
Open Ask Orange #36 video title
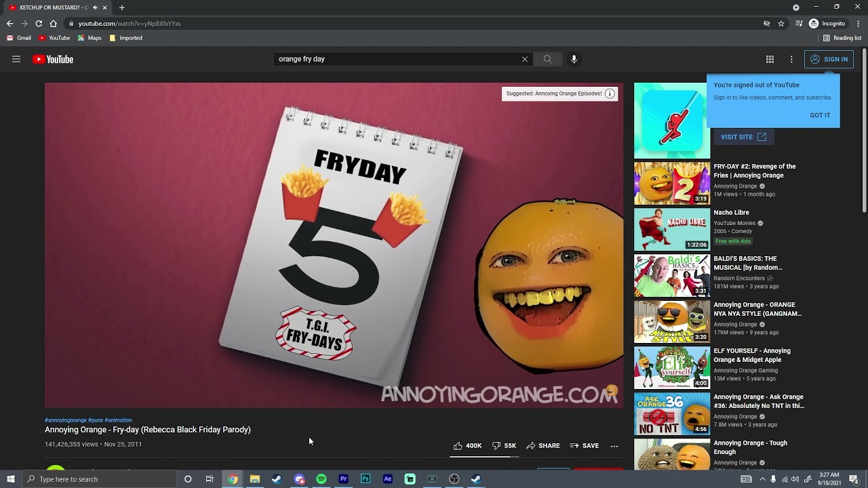point(759,401)
